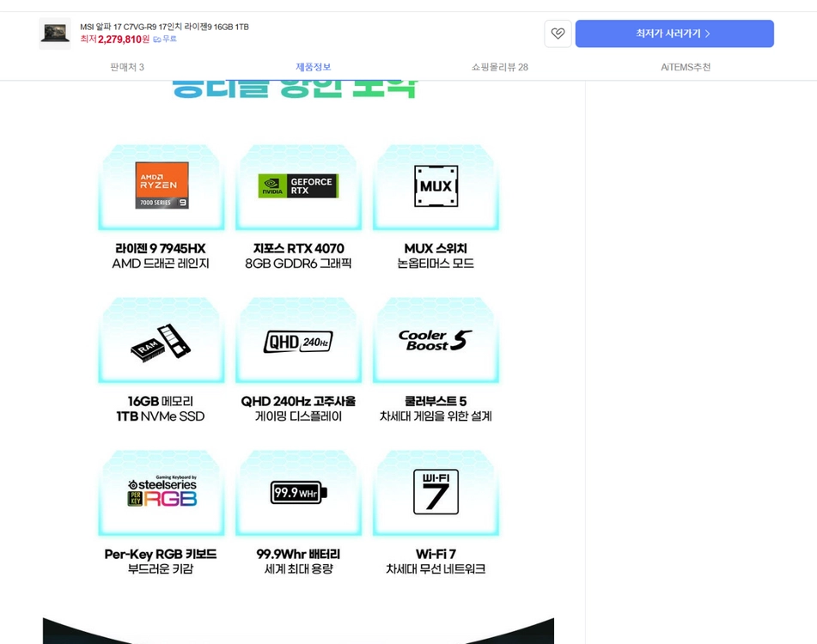The height and width of the screenshot is (644, 817).
Task: Click the MUX switch chip icon
Action: (436, 185)
